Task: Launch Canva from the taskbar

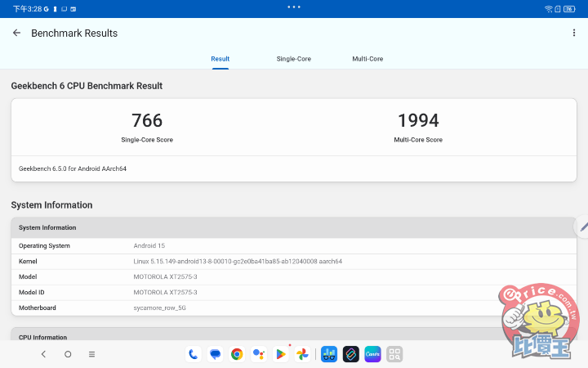Action: coord(373,354)
